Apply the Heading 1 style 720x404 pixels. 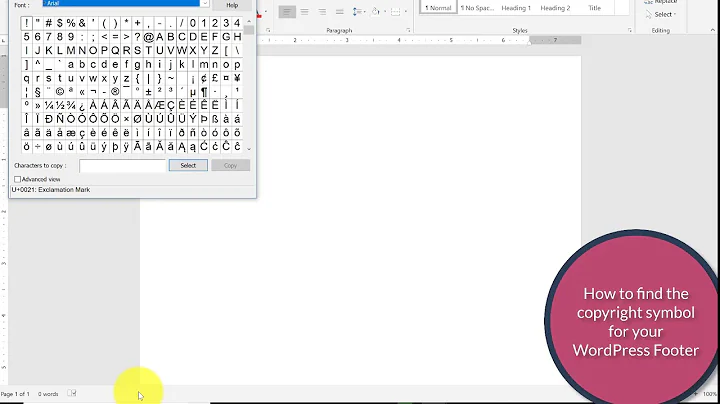click(516, 8)
